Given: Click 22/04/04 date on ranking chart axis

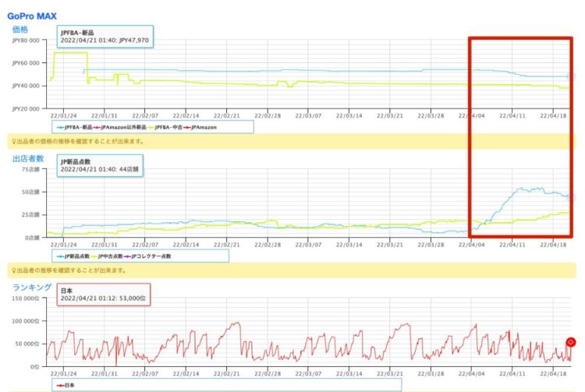Looking at the screenshot, I should 472,373.
